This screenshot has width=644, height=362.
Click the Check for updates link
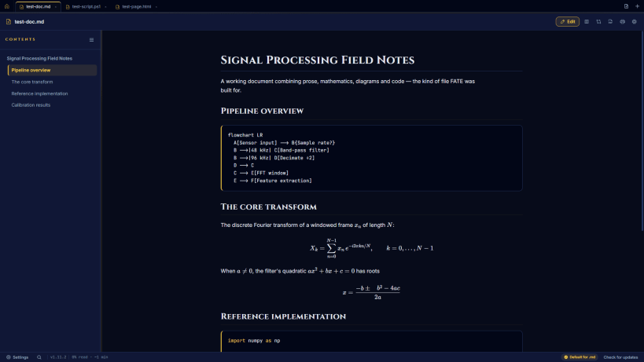(620, 357)
